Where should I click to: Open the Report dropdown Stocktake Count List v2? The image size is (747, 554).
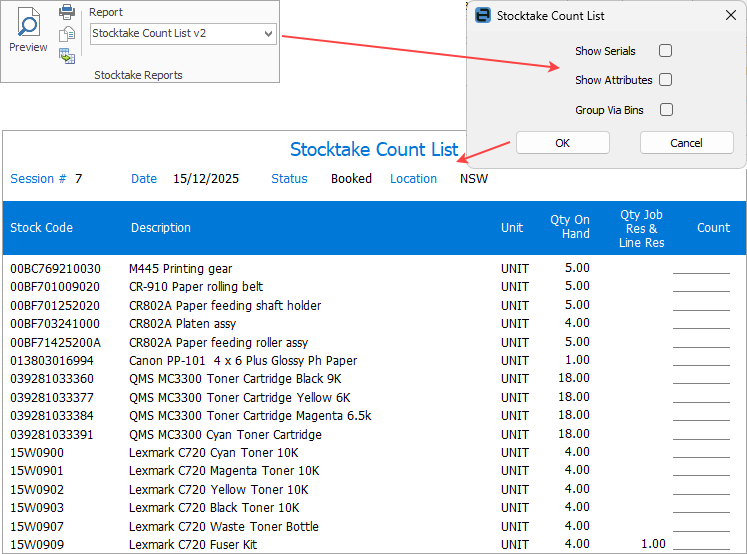point(183,34)
